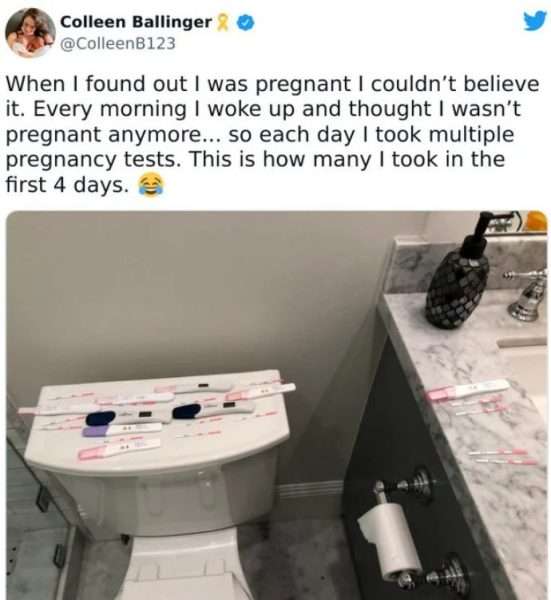Click the silver faucet handle in photo
551x600 pixels.
tap(528, 295)
